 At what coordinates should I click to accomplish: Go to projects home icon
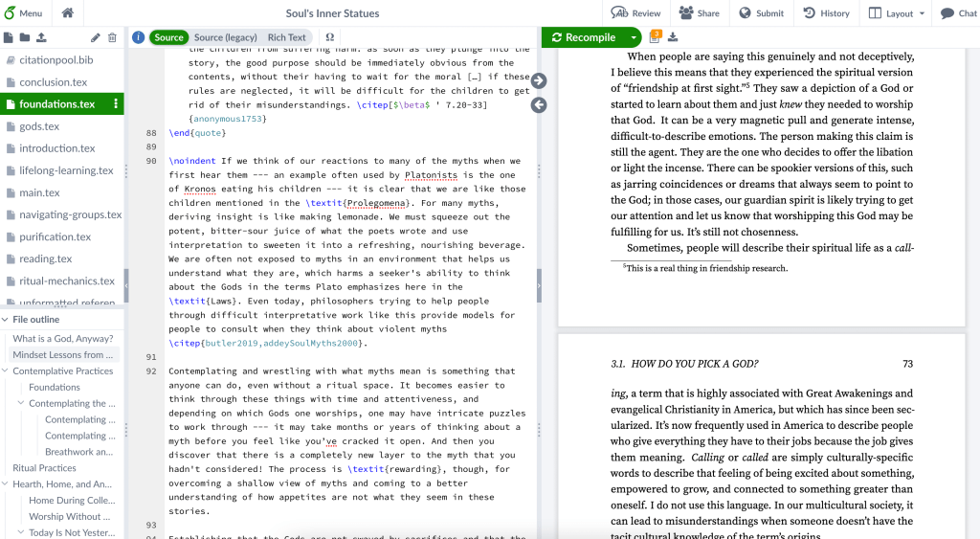[x=68, y=12]
